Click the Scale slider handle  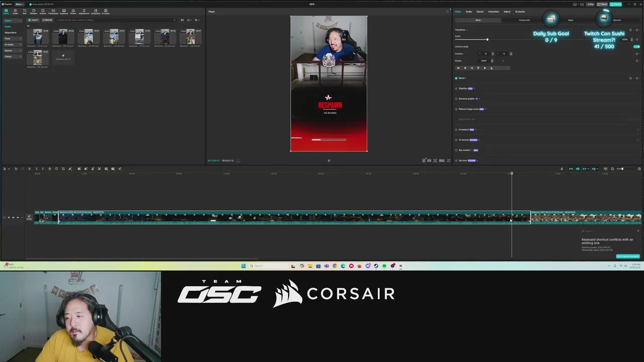click(x=487, y=40)
